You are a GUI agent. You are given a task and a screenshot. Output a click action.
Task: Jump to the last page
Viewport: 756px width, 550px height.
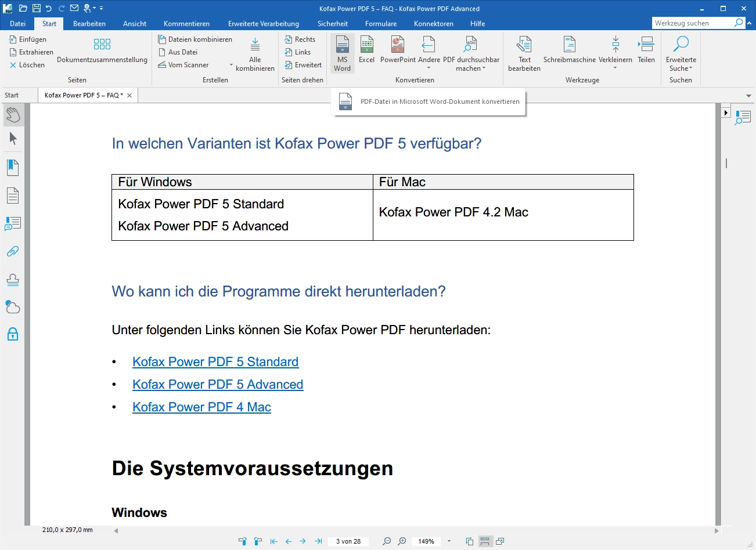click(x=318, y=541)
